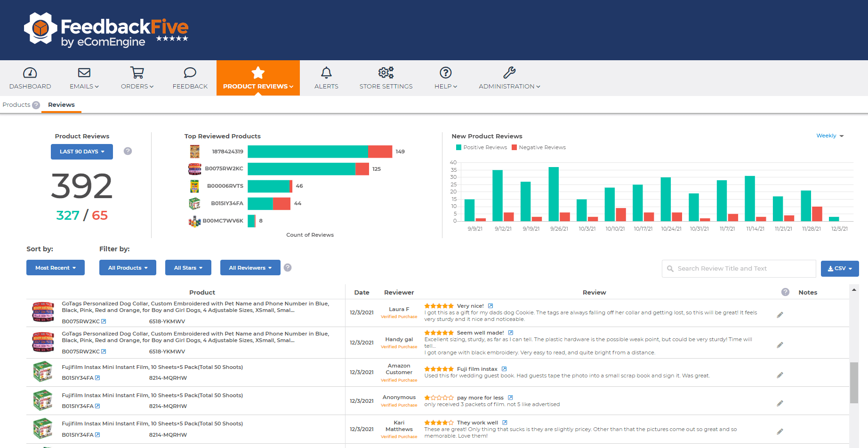Open ASIN link B015IY34FA in Anonymous row

point(81,406)
